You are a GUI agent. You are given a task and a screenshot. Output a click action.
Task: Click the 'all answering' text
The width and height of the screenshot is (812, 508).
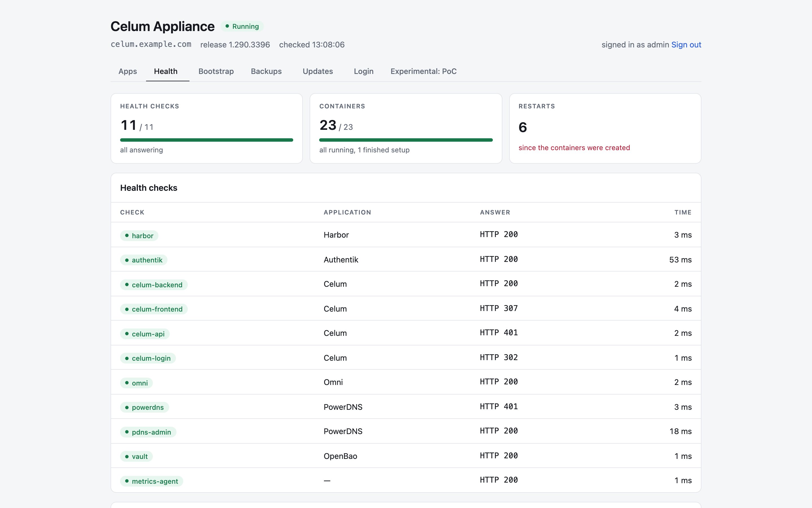point(142,150)
